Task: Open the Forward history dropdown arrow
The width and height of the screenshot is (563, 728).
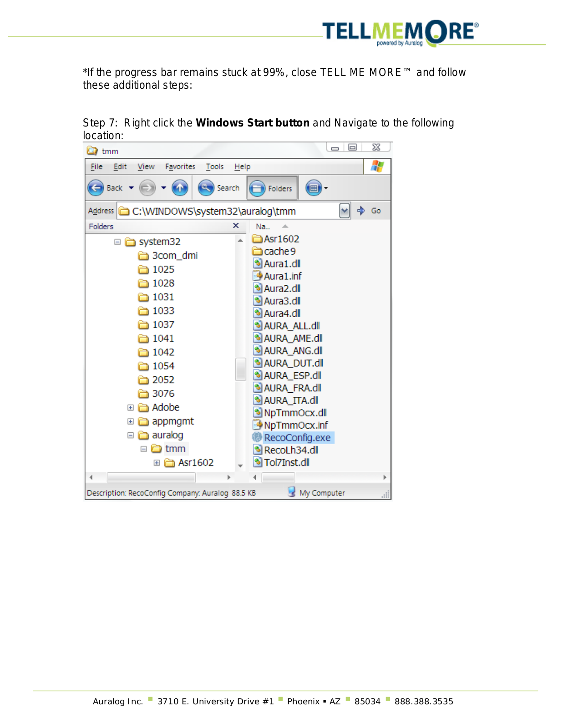Action: [163, 188]
